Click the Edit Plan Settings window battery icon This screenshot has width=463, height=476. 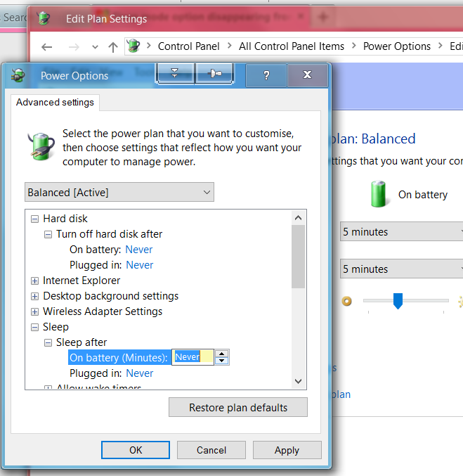[x=44, y=18]
